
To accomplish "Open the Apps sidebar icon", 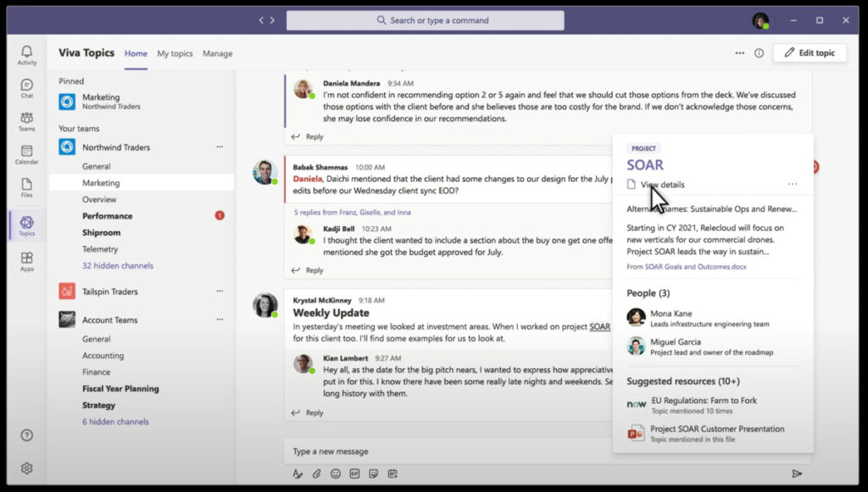I will pos(26,261).
